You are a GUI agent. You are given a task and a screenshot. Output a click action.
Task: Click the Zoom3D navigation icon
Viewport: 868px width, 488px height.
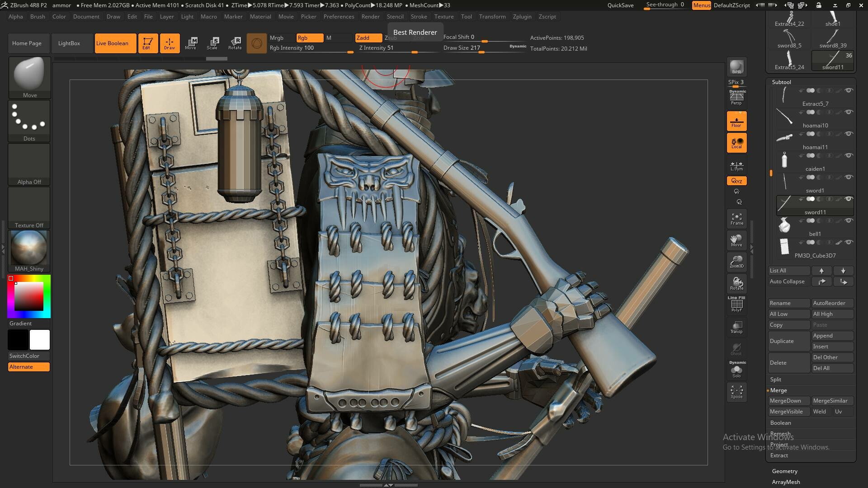pos(736,262)
